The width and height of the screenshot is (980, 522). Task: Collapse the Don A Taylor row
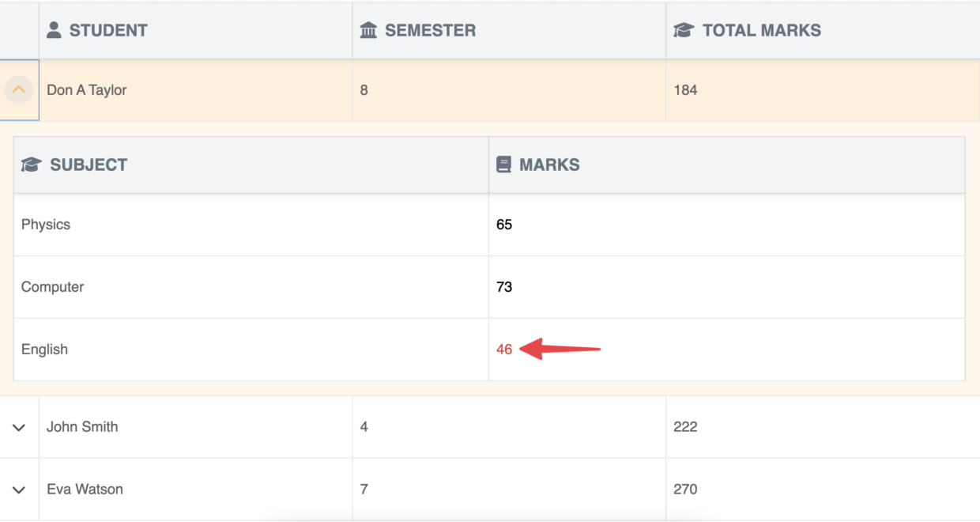click(x=19, y=90)
